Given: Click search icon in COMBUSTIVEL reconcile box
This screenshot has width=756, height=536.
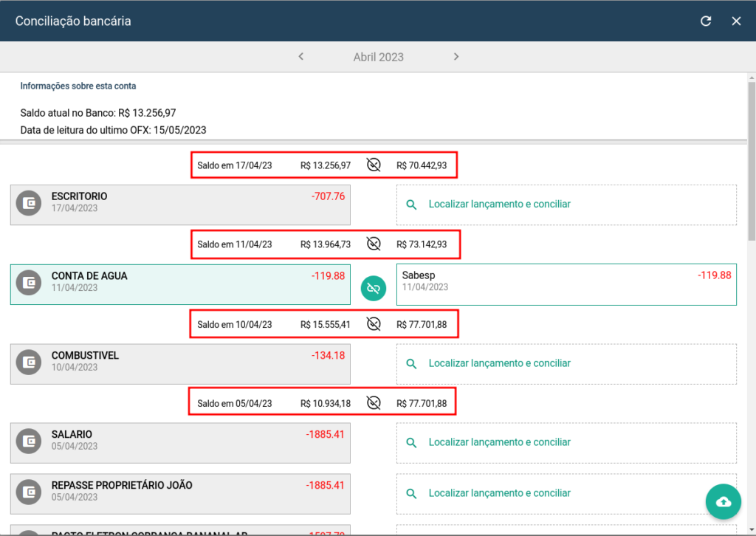Looking at the screenshot, I should (x=411, y=364).
